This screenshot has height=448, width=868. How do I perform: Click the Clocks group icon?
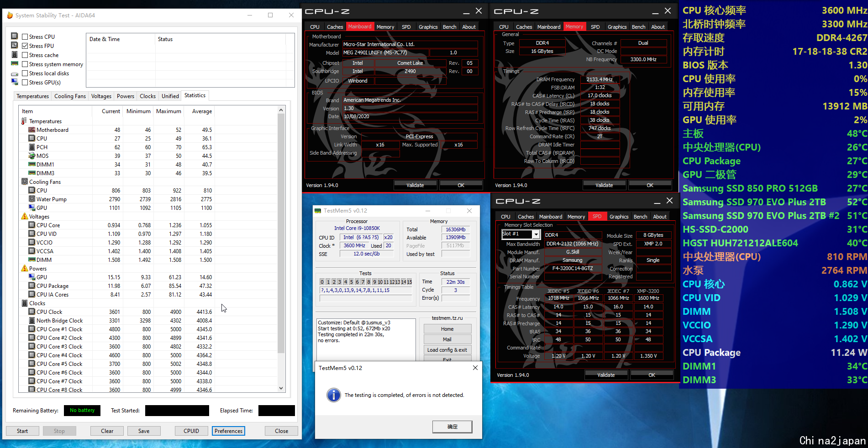[x=25, y=303]
